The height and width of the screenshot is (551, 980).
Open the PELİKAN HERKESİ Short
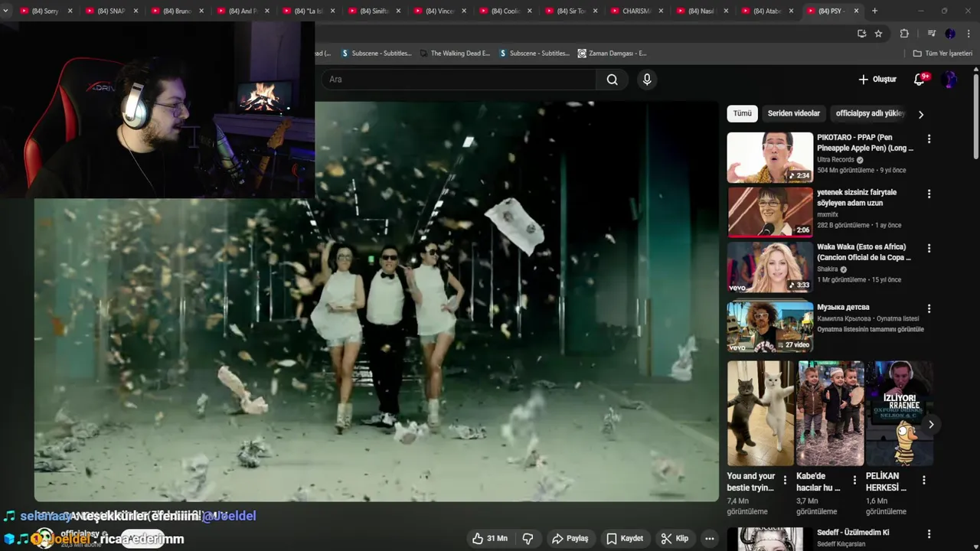(900, 413)
